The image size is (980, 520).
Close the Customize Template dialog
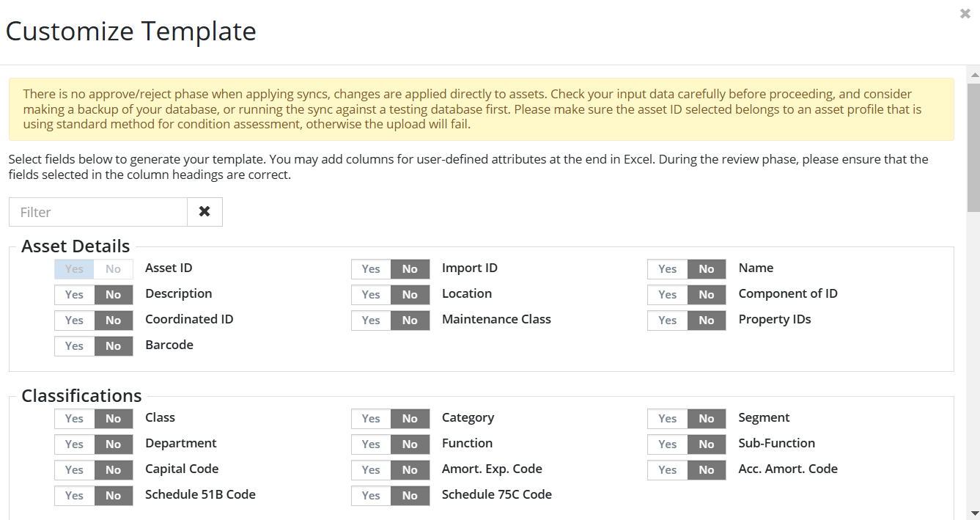[x=965, y=13]
